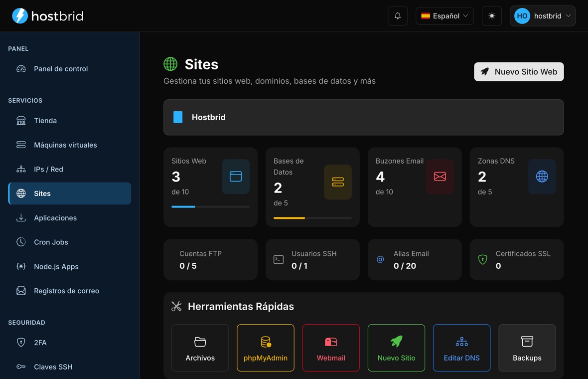The height and width of the screenshot is (379, 588).
Task: Click the Herramientas Rápidas tools icon
Action: pyautogui.click(x=176, y=306)
